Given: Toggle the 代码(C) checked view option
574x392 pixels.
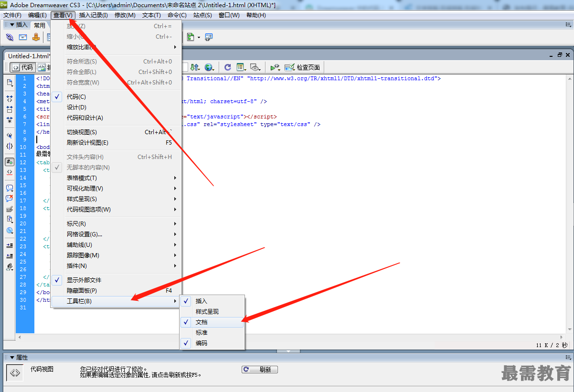Looking at the screenshot, I should point(116,97).
